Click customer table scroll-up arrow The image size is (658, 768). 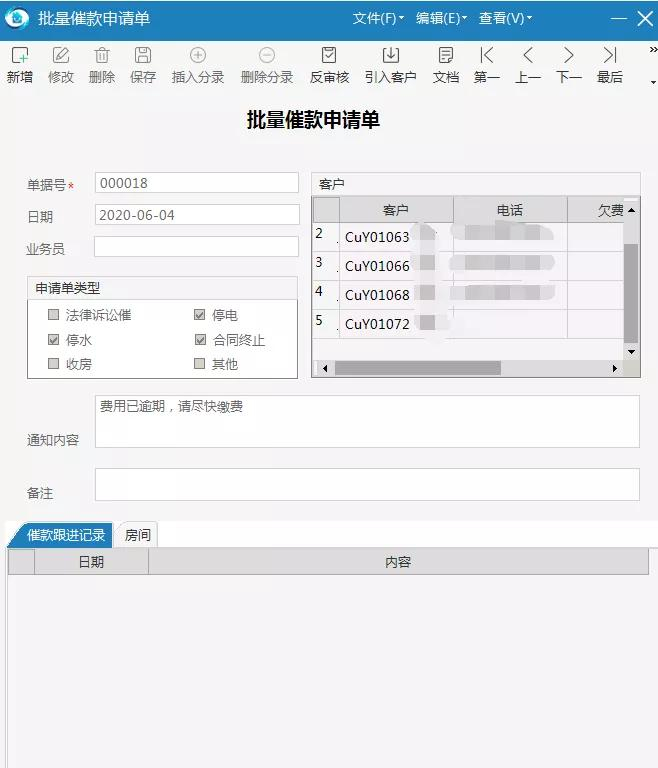(632, 210)
